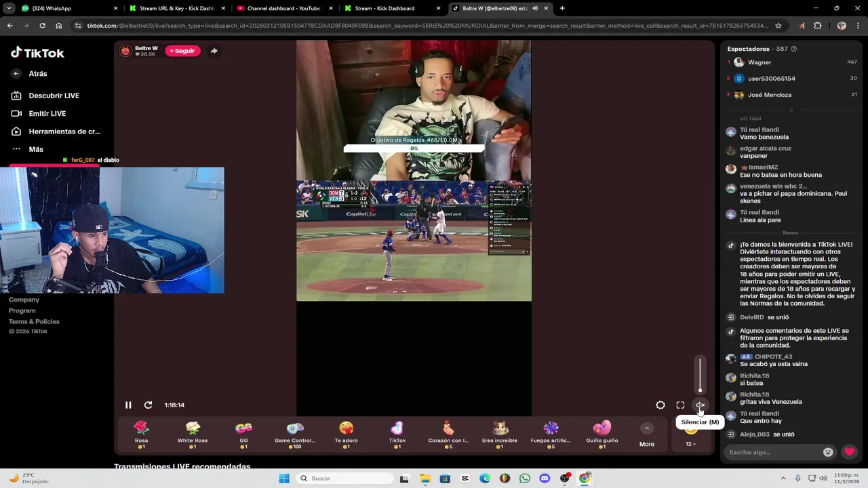Enter fullscreen mode for stream

pyautogui.click(x=680, y=405)
